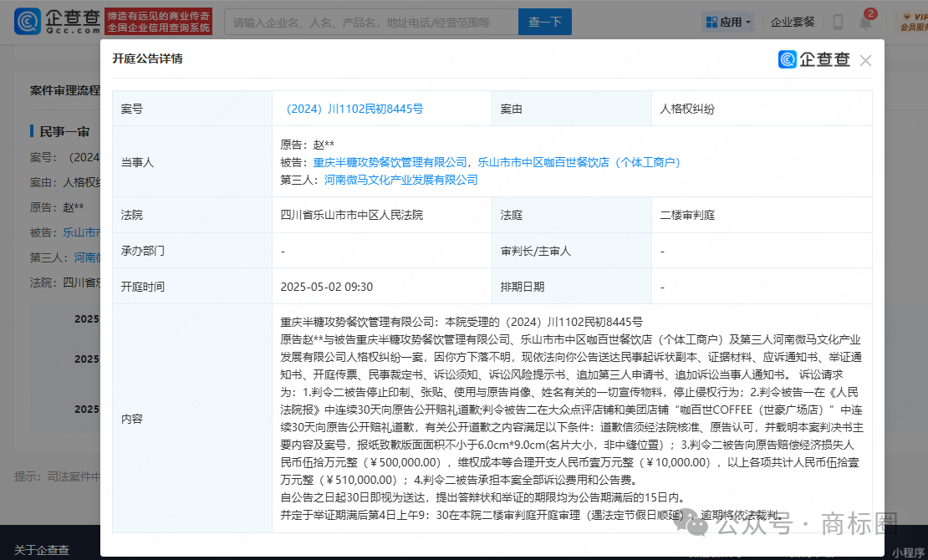Screen dimensions: 928x560
Task: Close the 开庭公告详情 dialog
Action: tap(865, 60)
